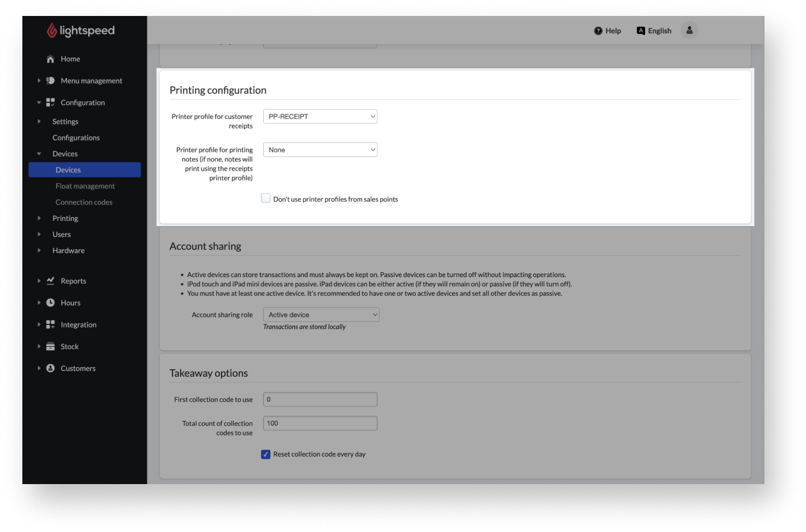
Task: Open Account sharing role dropdown
Action: click(321, 315)
